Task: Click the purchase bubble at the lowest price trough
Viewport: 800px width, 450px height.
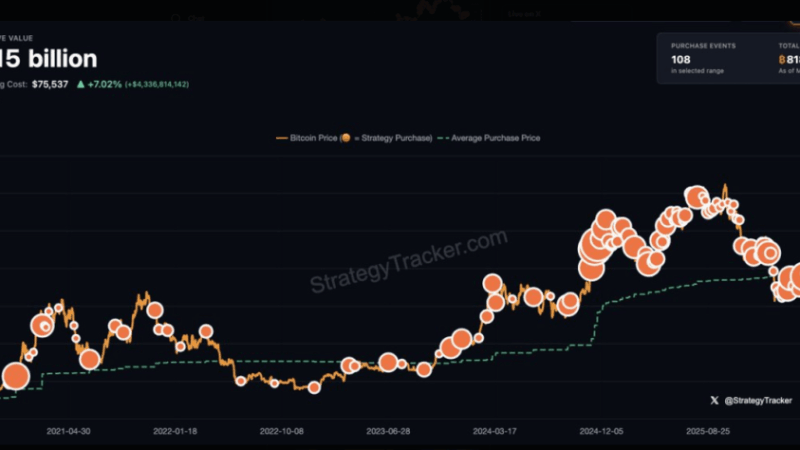Action: click(314, 388)
